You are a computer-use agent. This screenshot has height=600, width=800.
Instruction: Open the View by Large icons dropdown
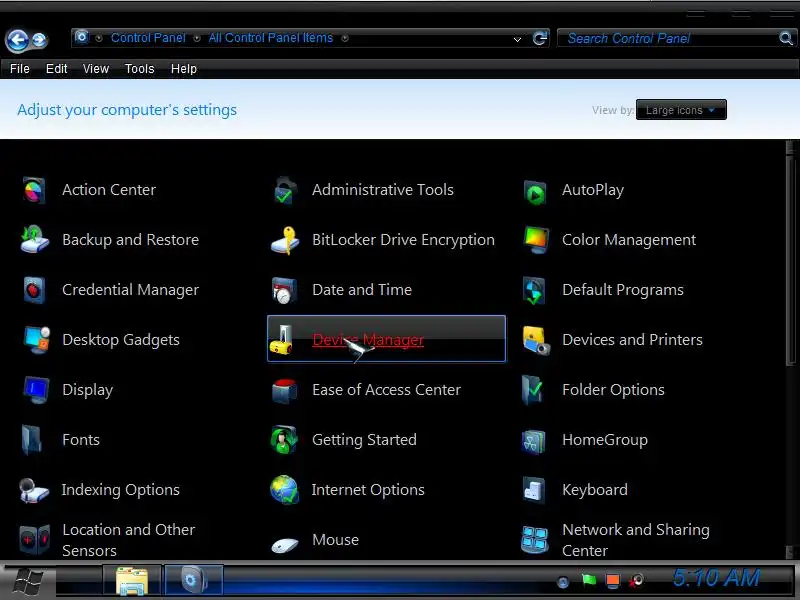point(681,110)
